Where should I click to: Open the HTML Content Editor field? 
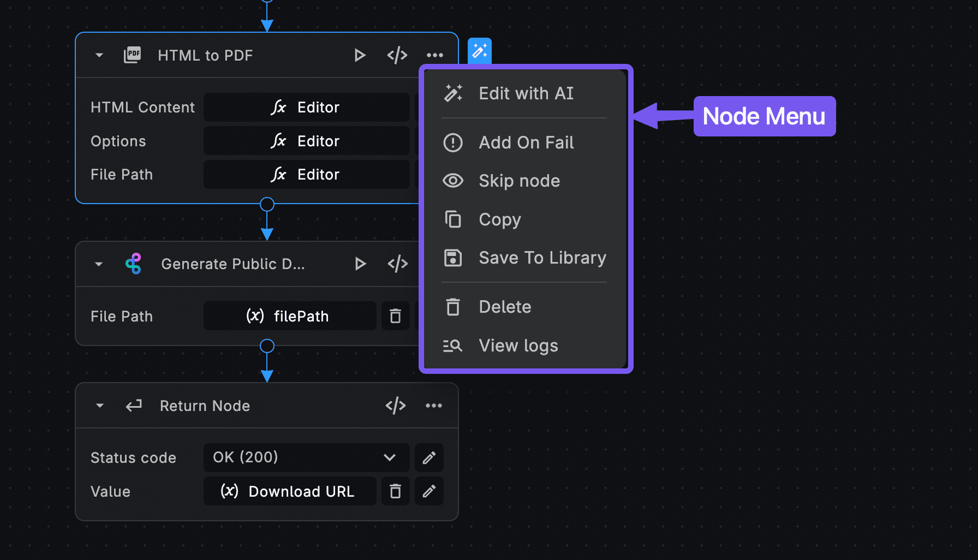coord(306,108)
